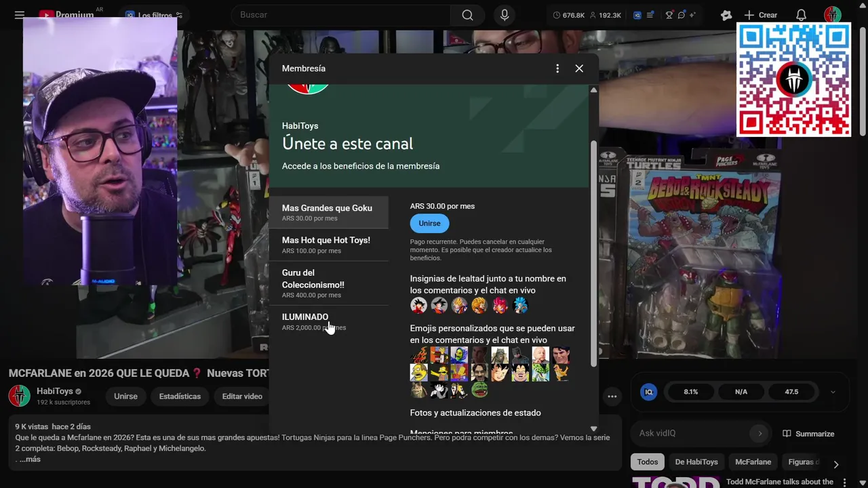Click the last blue loyalty badge icon

click(x=520, y=306)
